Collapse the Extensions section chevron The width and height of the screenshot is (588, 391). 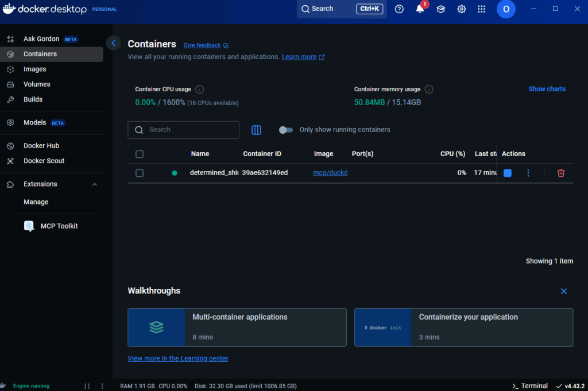[x=95, y=184]
